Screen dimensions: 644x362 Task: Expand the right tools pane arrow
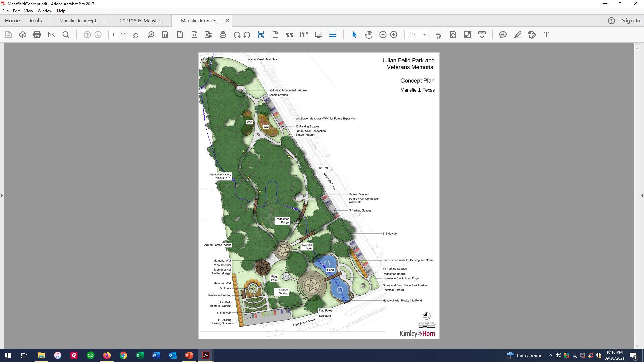point(642,195)
